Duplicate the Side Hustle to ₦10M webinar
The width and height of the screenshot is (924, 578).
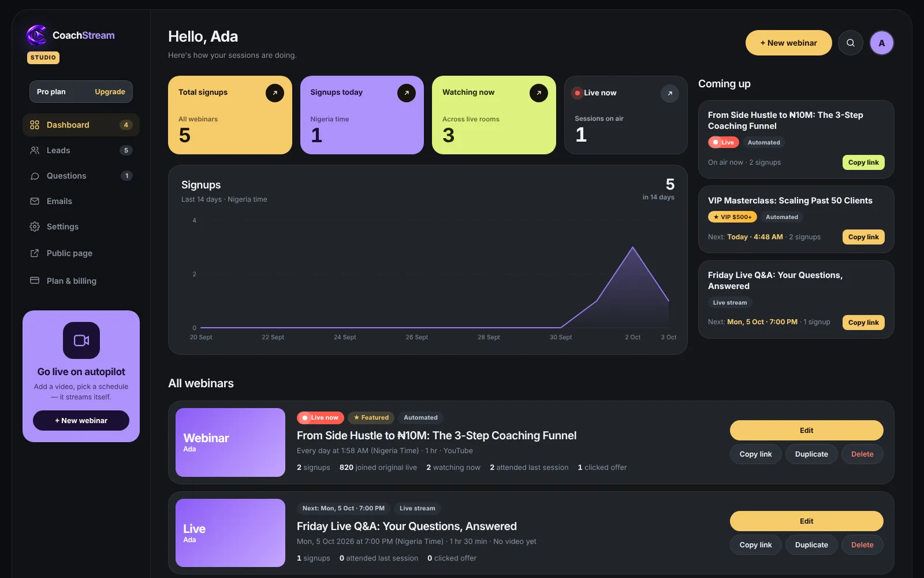[811, 454]
